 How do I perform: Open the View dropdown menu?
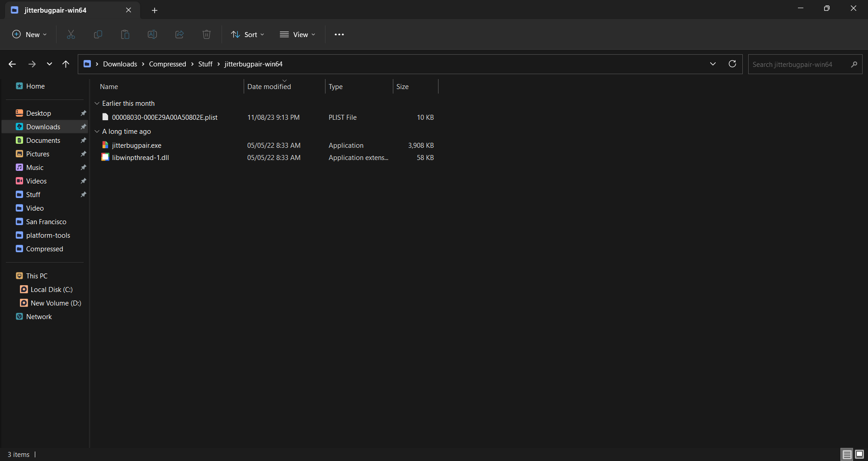tap(297, 34)
